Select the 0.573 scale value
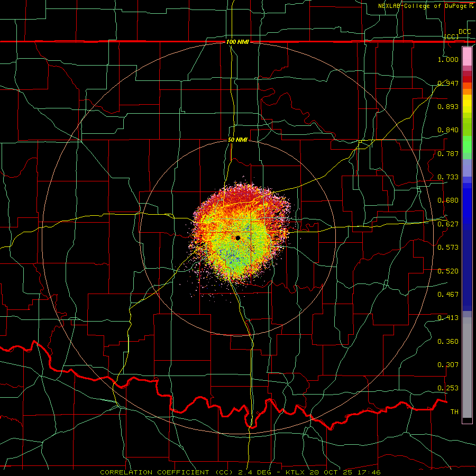 coord(448,247)
